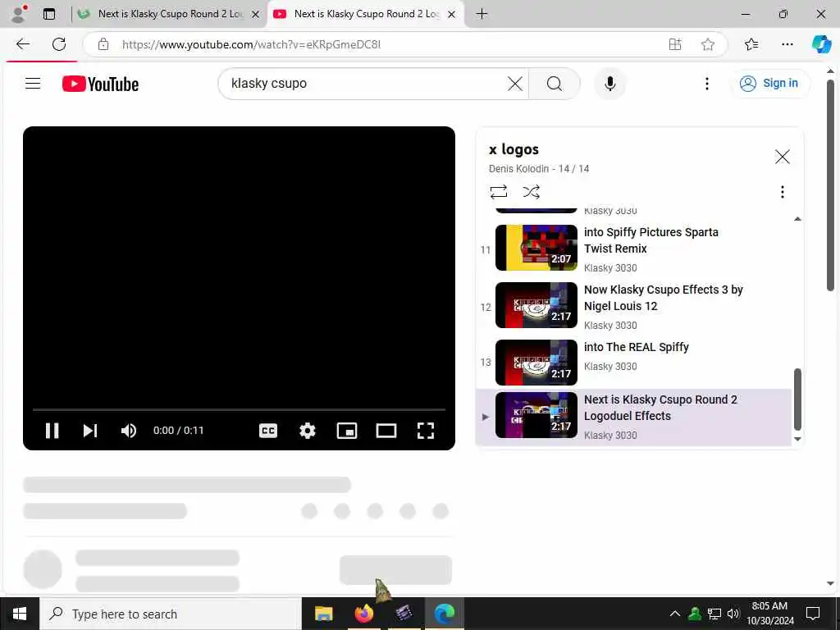Image resolution: width=840 pixels, height=630 pixels.
Task: Clear the search query text
Action: 515,84
